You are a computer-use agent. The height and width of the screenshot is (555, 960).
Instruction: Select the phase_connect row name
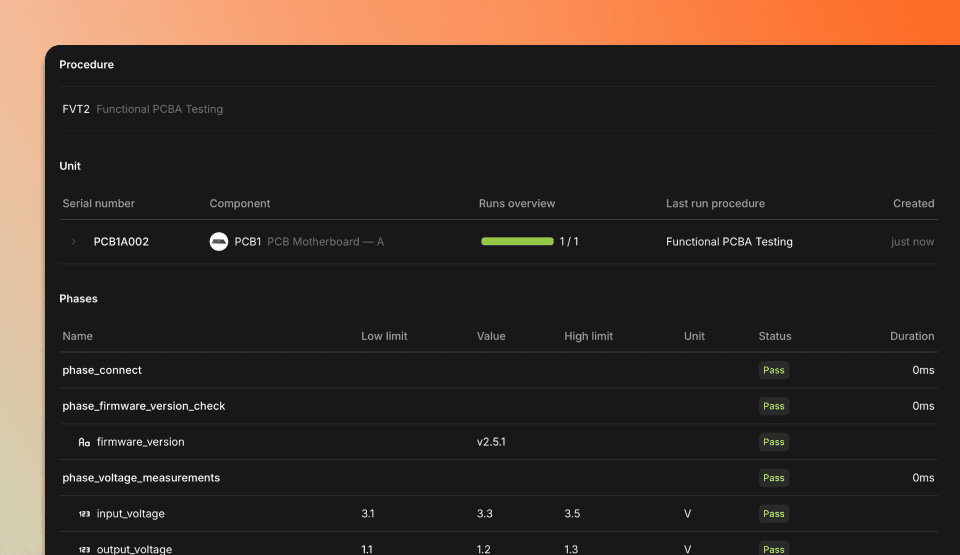pyautogui.click(x=102, y=370)
